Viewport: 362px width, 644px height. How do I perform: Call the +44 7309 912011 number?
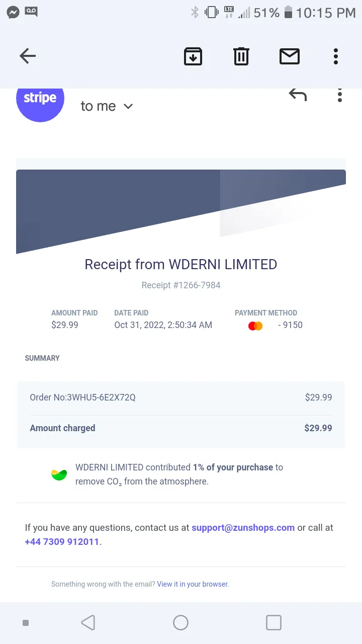coord(62,542)
